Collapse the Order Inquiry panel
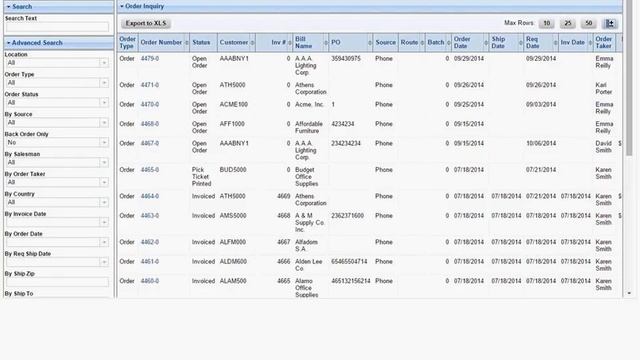Screen dimensions: 640x360 click(x=370, y=6)
